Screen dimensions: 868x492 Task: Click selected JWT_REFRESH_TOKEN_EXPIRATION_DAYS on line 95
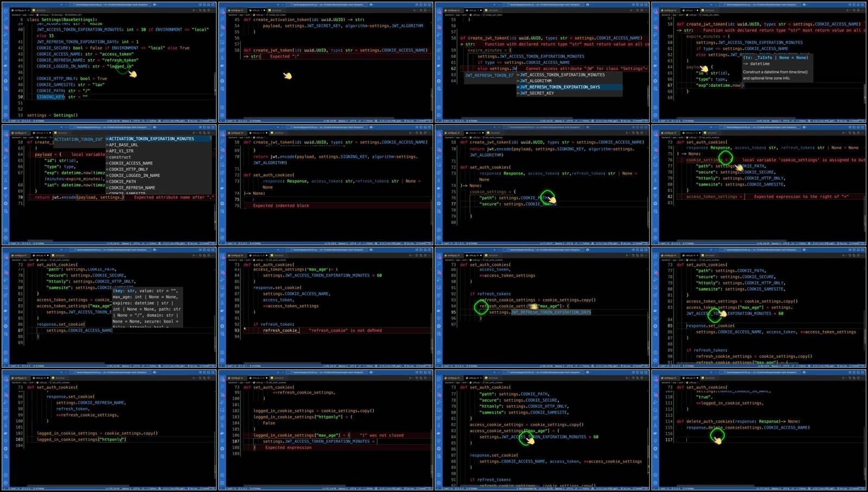click(551, 312)
